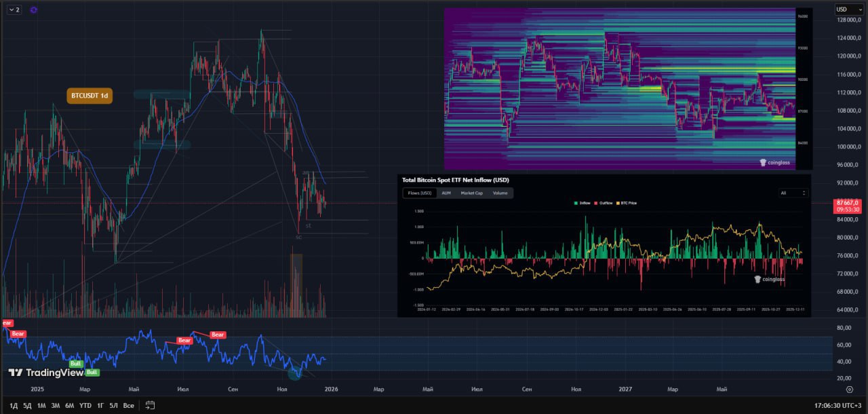Open the All range dropdown on ETF chart
Image resolution: width=868 pixels, height=414 pixels.
[793, 193]
